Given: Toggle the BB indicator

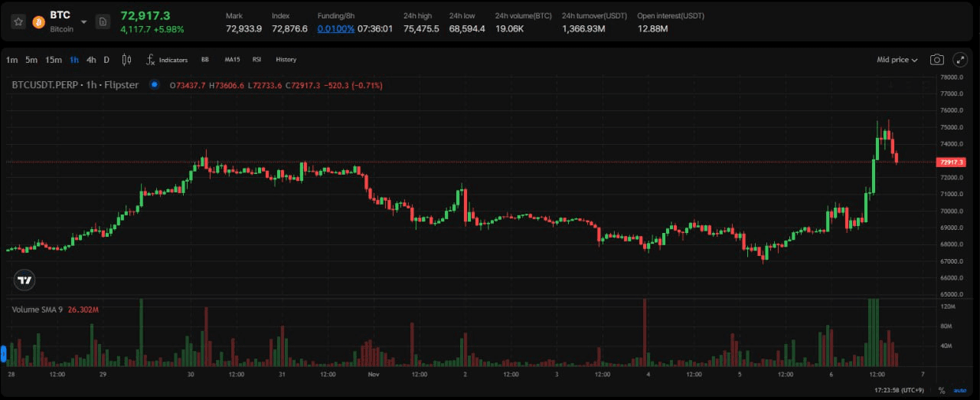Looking at the screenshot, I should point(204,60).
